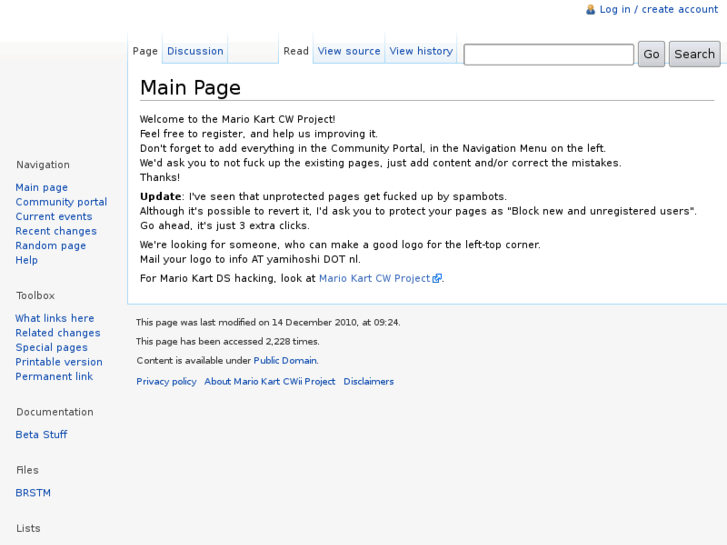Image resolution: width=727 pixels, height=545 pixels.
Task: Click the Mail your logo line
Action: point(250,259)
